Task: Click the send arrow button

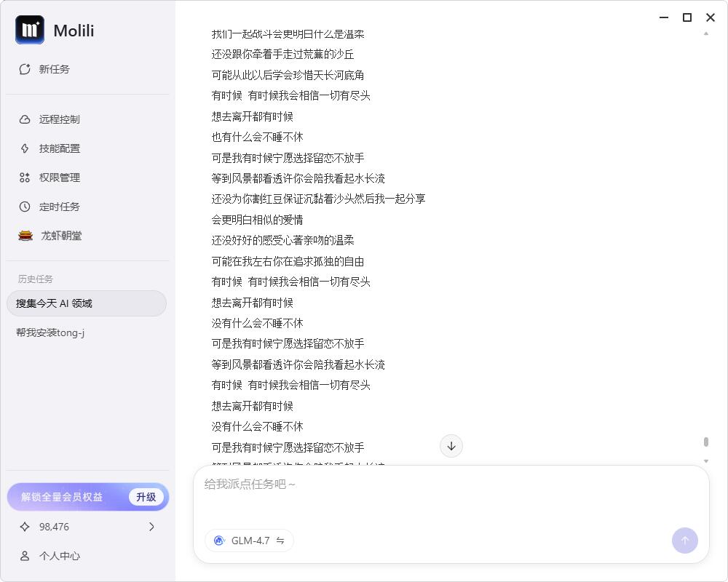Action: [x=684, y=541]
